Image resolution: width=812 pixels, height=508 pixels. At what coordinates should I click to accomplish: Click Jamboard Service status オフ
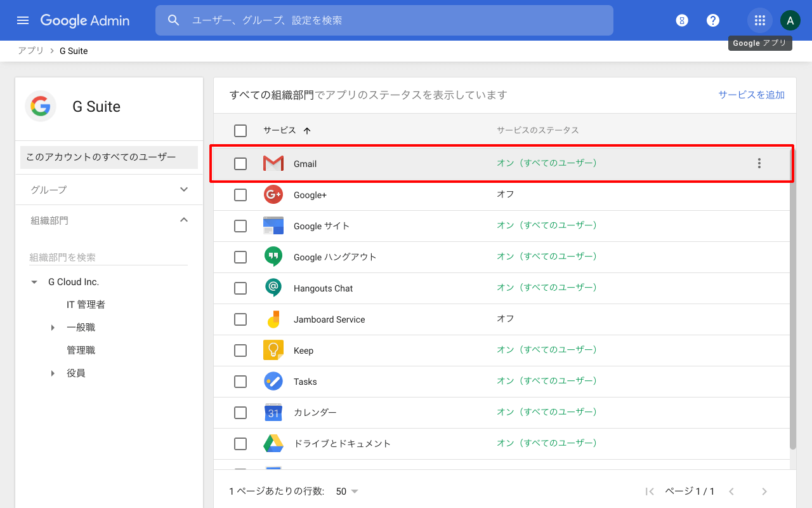coord(506,319)
